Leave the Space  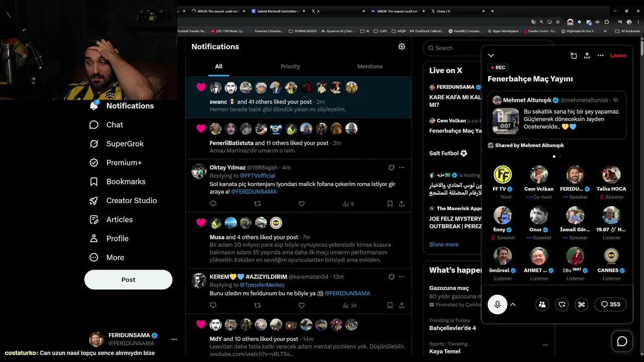pos(618,55)
